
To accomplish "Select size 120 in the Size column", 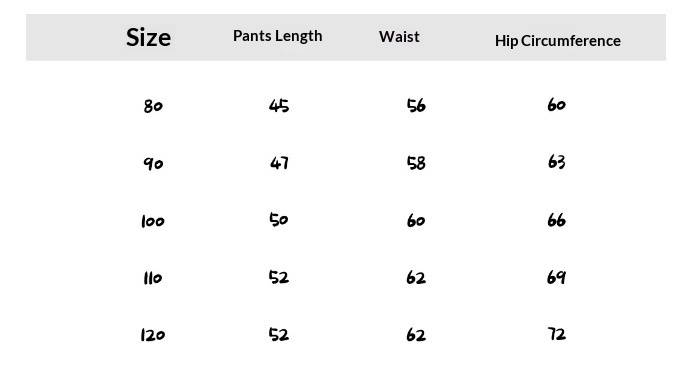I will coord(152,335).
